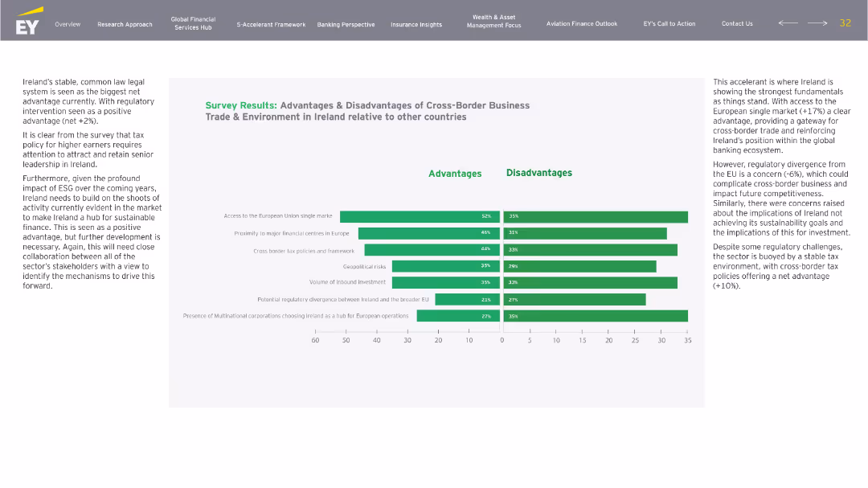Go to previous page with left arrow
This screenshot has height=488, width=868.
point(788,23)
